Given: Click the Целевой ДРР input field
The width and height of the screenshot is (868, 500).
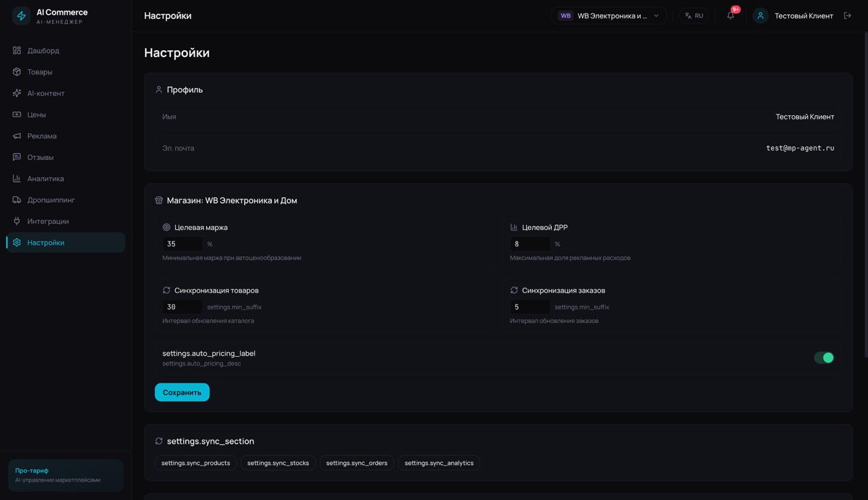Looking at the screenshot, I should tap(530, 244).
